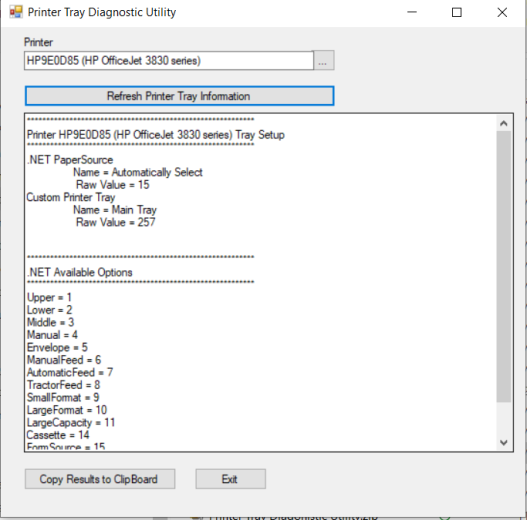Screen dimensions: 527x520
Task: Click Copy Results to ClipBoard
Action: tap(100, 479)
